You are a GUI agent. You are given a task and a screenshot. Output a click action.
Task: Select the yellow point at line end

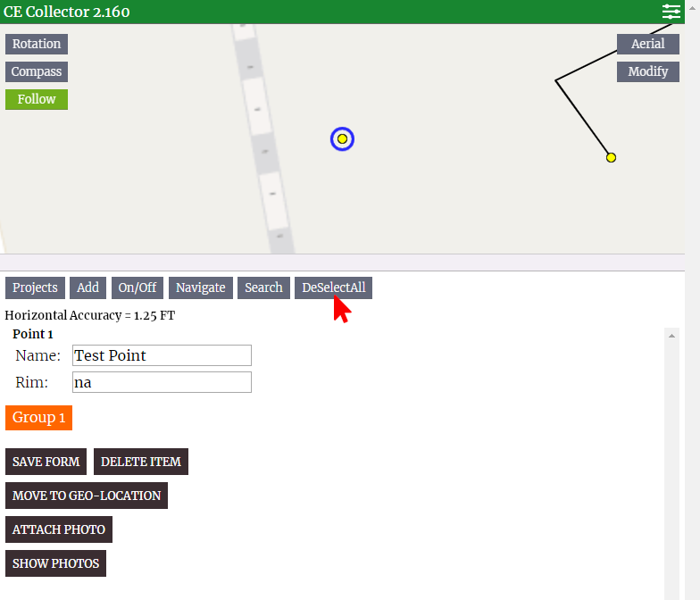(x=611, y=157)
